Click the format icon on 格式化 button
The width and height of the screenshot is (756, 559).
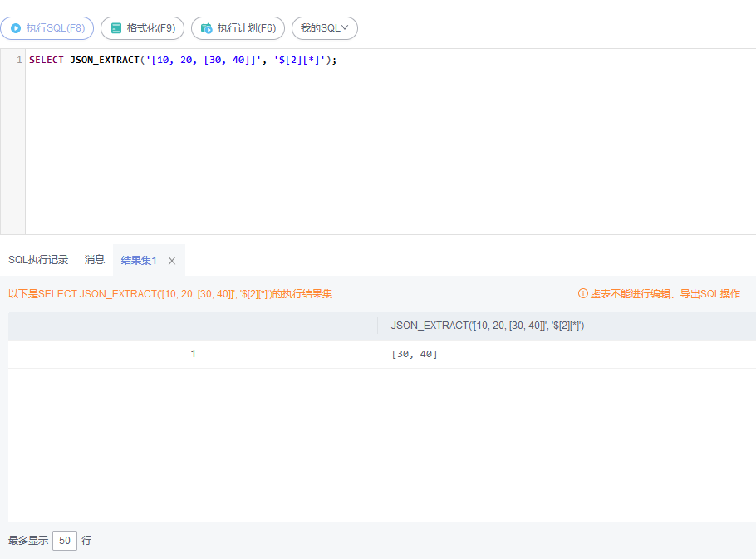[117, 27]
